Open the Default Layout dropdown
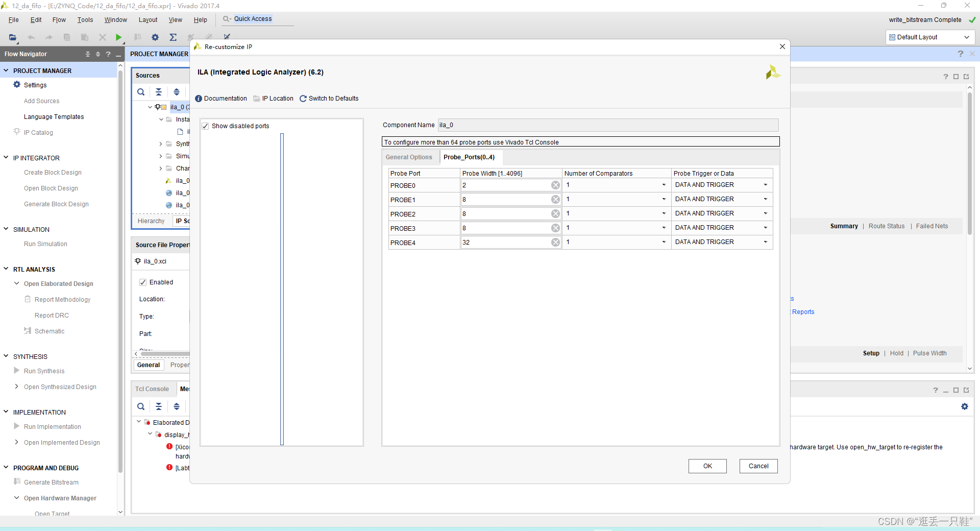Viewport: 980px width, 531px height. [x=929, y=37]
